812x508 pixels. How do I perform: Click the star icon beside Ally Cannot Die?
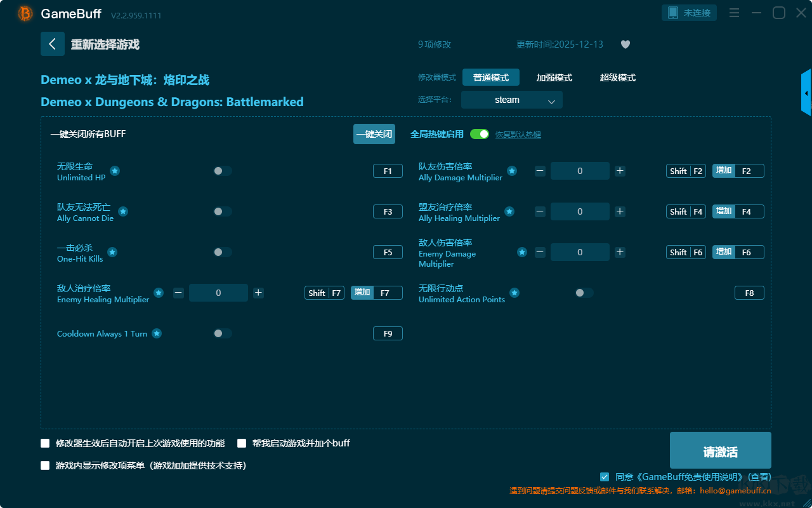(123, 211)
